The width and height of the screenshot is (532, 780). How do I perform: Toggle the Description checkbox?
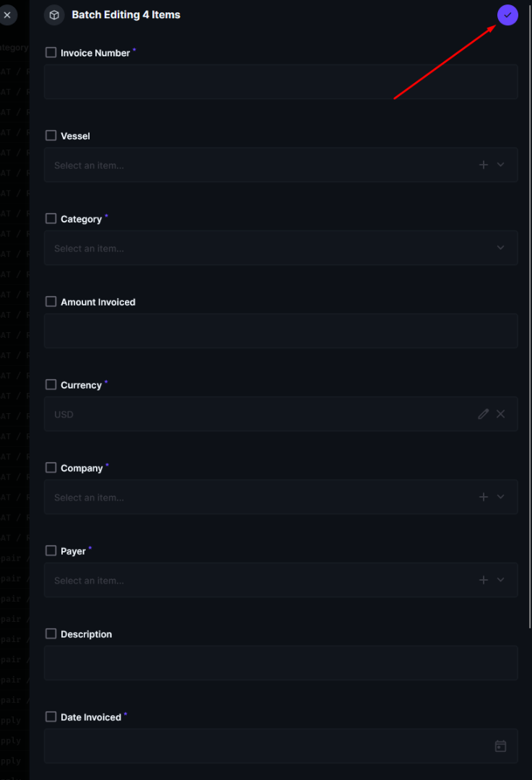51,634
